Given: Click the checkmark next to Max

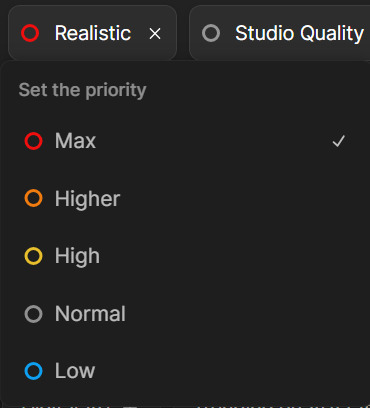Looking at the screenshot, I should point(339,141).
